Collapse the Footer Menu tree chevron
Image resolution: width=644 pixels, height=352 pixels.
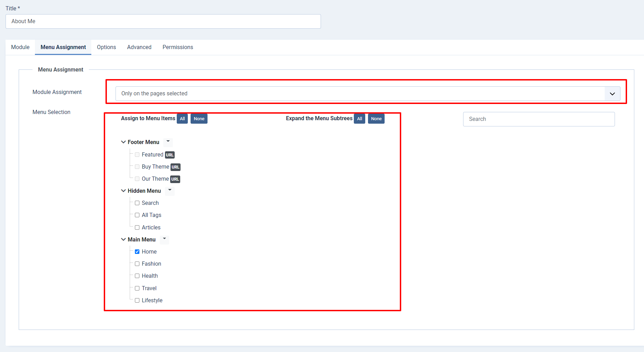coord(123,142)
